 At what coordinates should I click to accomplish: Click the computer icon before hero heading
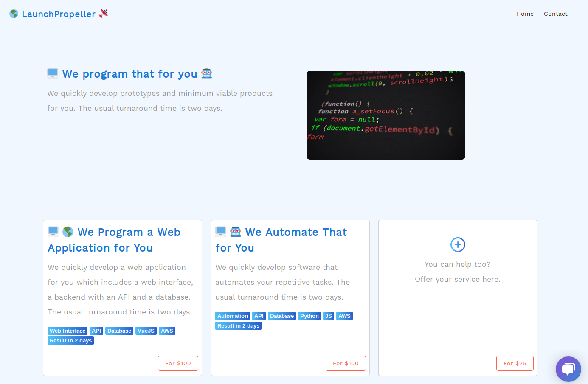click(53, 73)
